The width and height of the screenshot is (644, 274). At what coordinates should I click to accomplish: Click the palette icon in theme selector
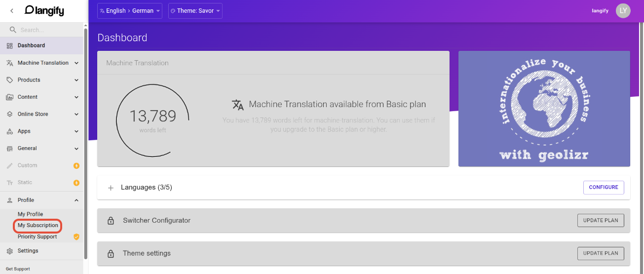[x=173, y=11]
